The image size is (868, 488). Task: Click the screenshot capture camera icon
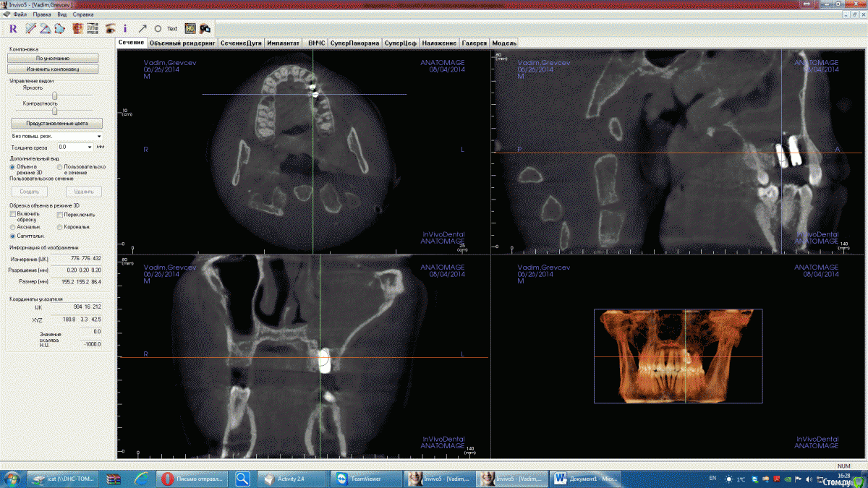coord(205,29)
